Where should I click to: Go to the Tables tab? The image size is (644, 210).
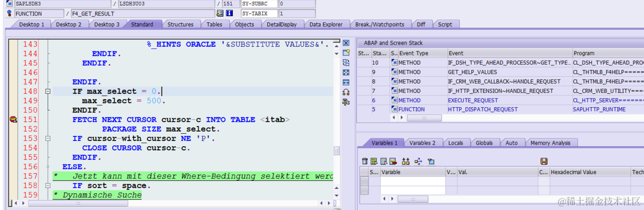pos(214,24)
